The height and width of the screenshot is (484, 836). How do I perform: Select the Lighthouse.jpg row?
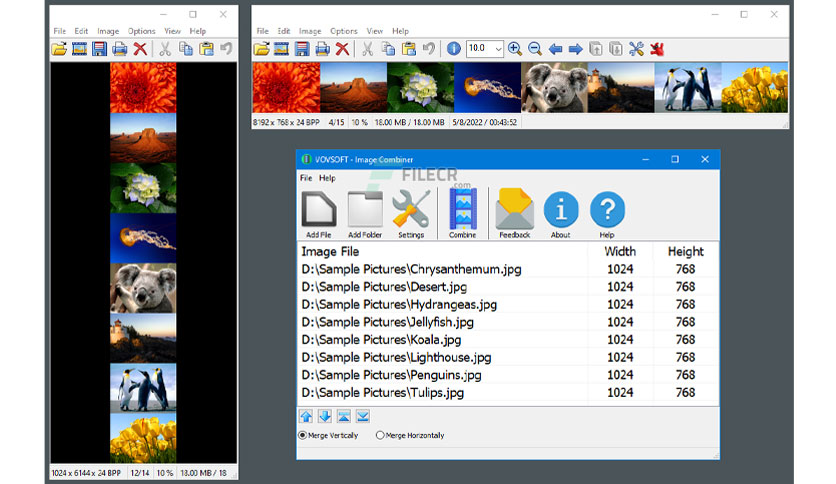pos(508,357)
